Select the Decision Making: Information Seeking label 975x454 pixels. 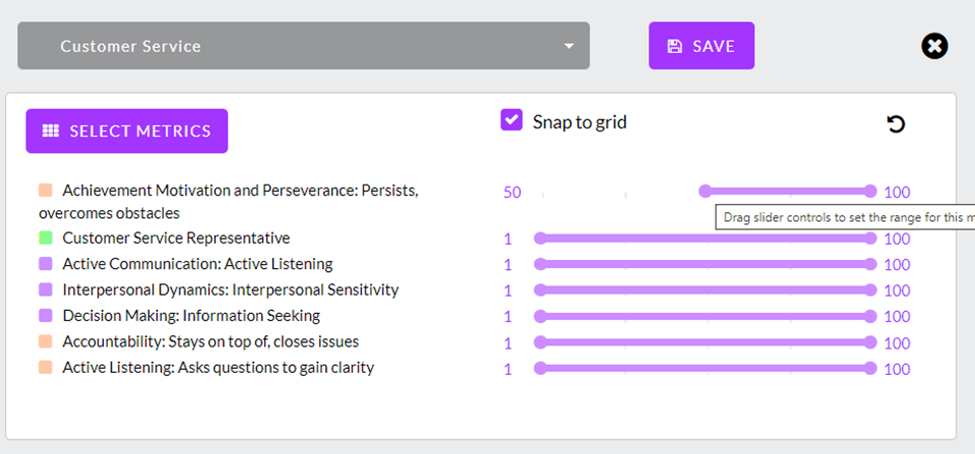click(191, 316)
